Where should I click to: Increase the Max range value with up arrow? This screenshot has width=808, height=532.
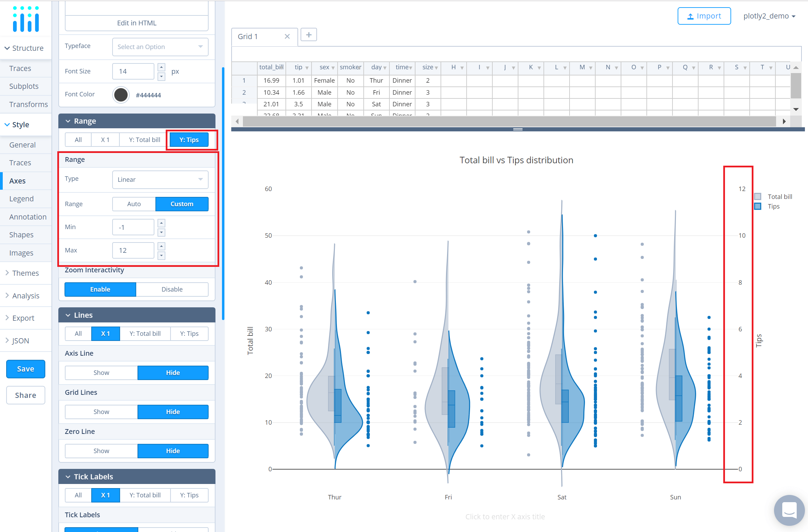click(x=161, y=246)
